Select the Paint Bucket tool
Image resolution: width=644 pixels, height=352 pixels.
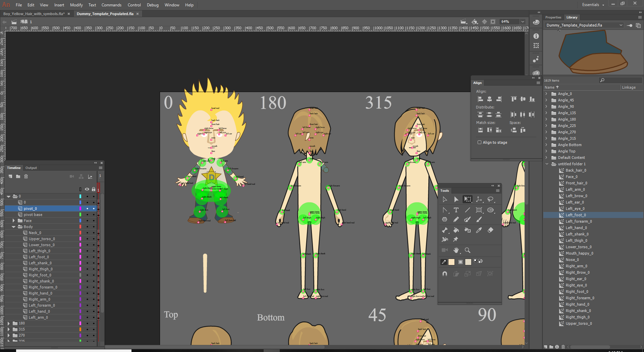pyautogui.click(x=456, y=230)
